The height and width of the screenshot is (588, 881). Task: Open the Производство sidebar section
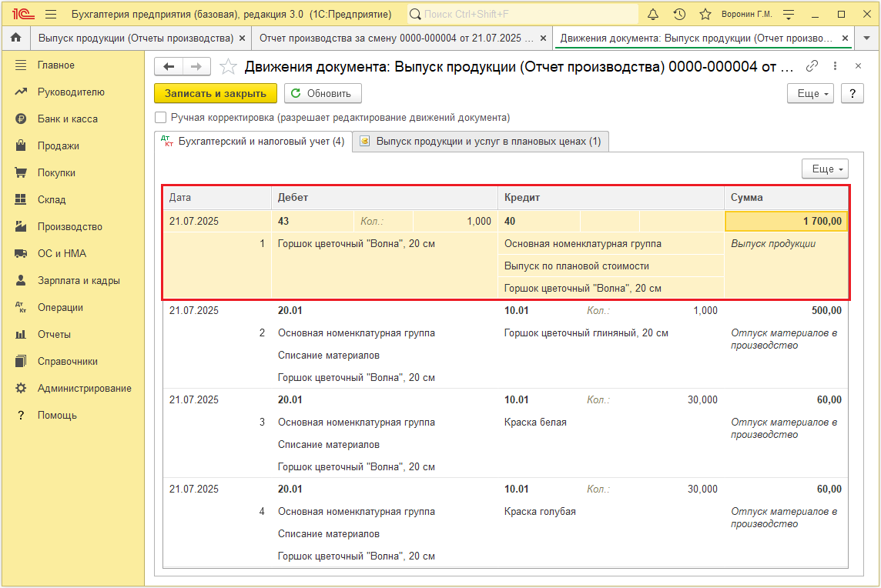click(x=69, y=227)
